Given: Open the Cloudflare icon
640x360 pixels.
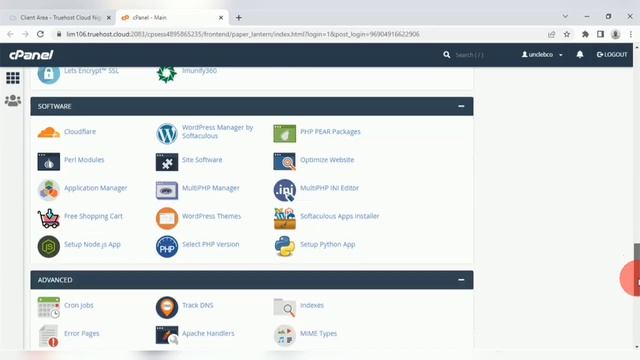Looking at the screenshot, I should pos(49,133).
